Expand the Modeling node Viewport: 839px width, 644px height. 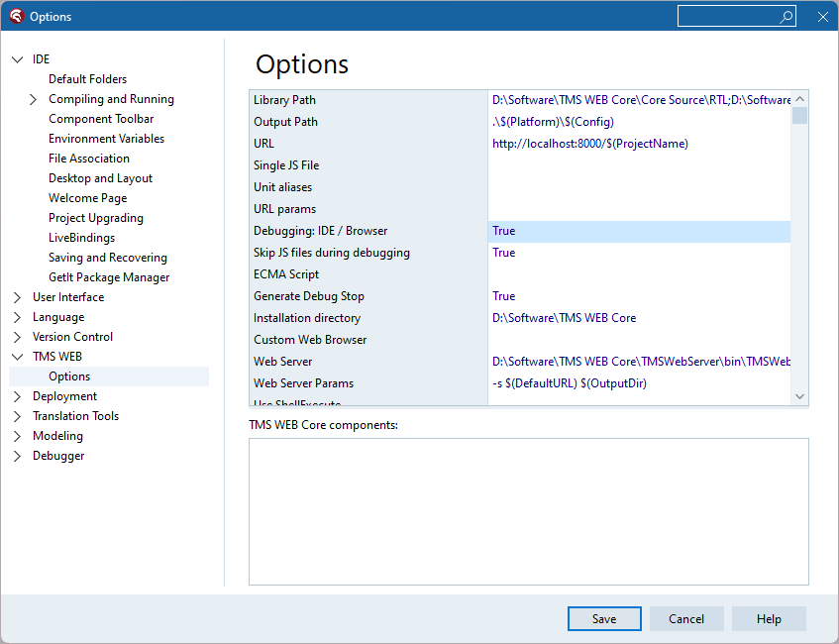[x=17, y=436]
